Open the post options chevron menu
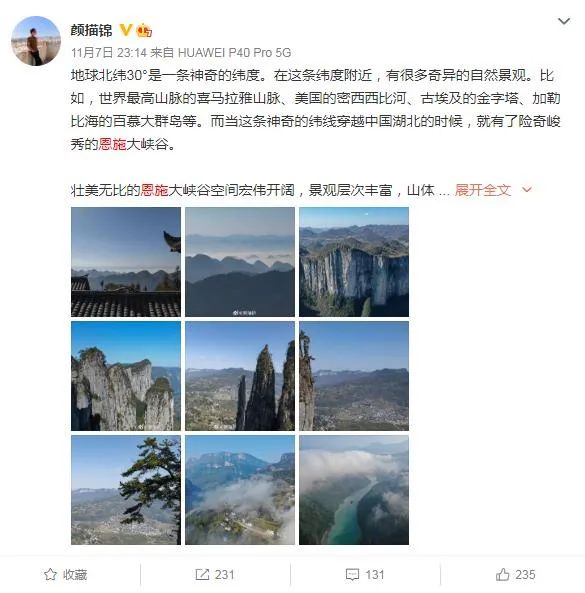Image resolution: width=585 pixels, height=593 pixels. pos(564,21)
